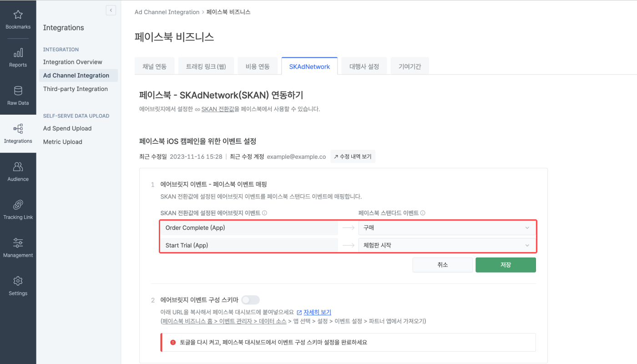Image resolution: width=637 pixels, height=364 pixels.
Task: Open Third-party Integration menu item
Action: pyautogui.click(x=76, y=89)
